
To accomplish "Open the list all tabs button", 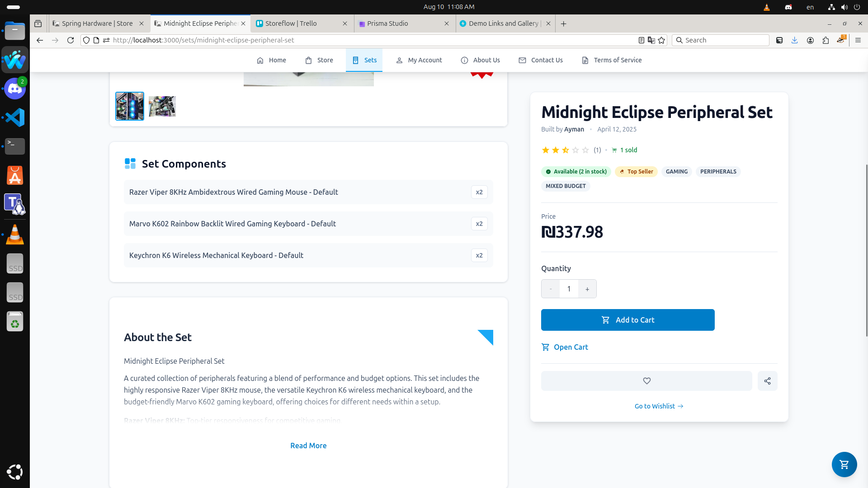I will tap(38, 23).
